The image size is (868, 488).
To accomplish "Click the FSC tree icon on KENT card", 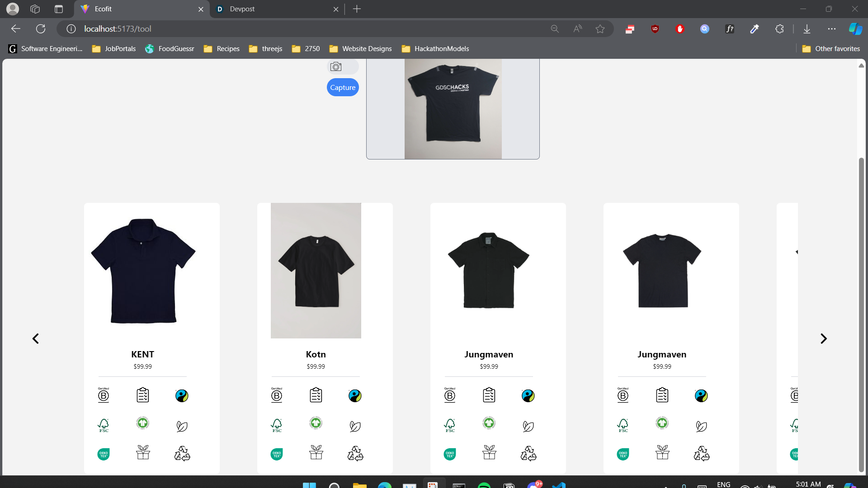I will (104, 425).
